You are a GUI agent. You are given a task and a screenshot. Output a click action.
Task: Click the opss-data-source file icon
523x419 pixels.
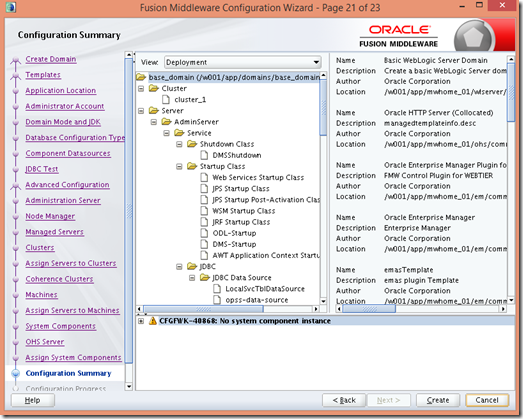[217, 300]
